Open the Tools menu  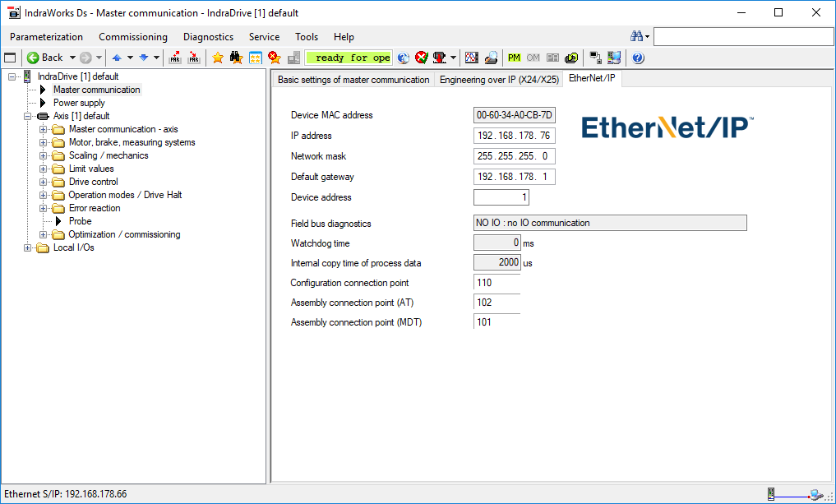[307, 37]
